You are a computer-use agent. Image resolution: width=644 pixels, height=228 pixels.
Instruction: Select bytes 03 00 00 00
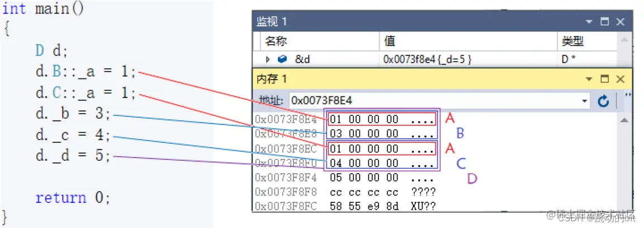point(364,134)
